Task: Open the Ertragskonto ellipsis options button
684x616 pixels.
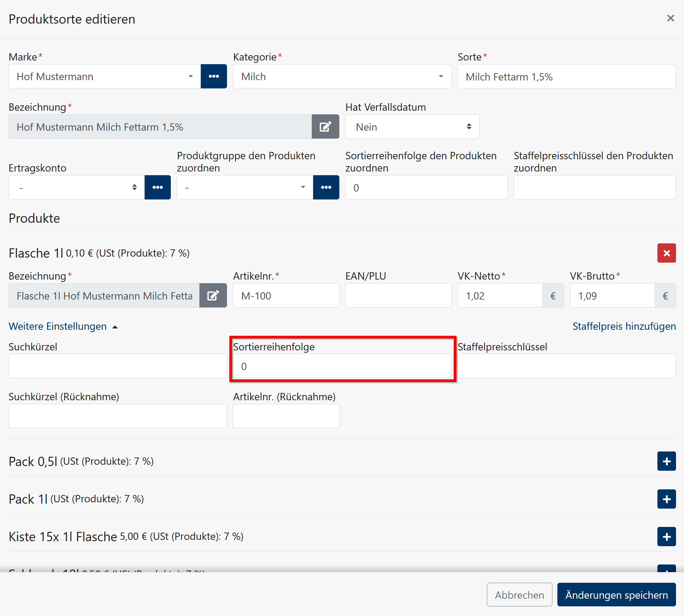Action: [x=158, y=187]
